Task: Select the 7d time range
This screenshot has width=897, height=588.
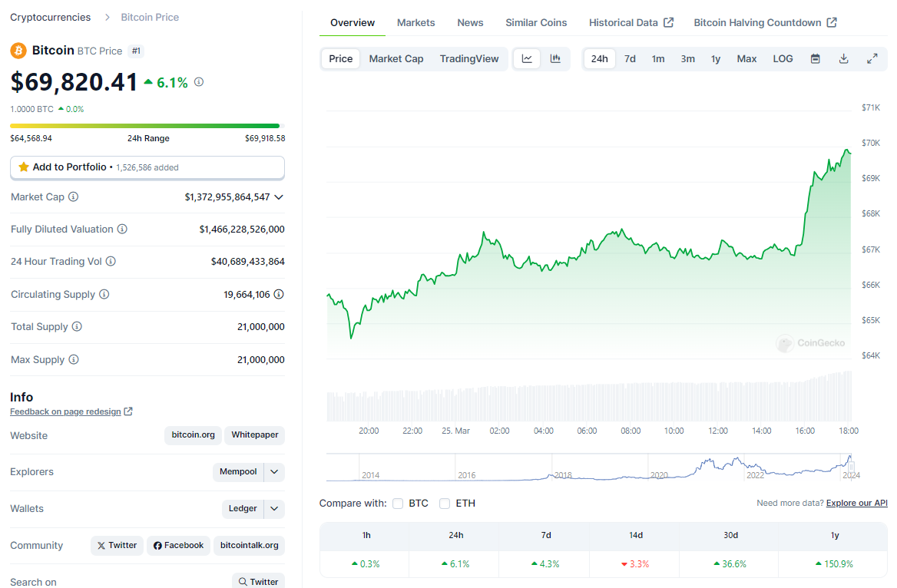Action: 630,59
